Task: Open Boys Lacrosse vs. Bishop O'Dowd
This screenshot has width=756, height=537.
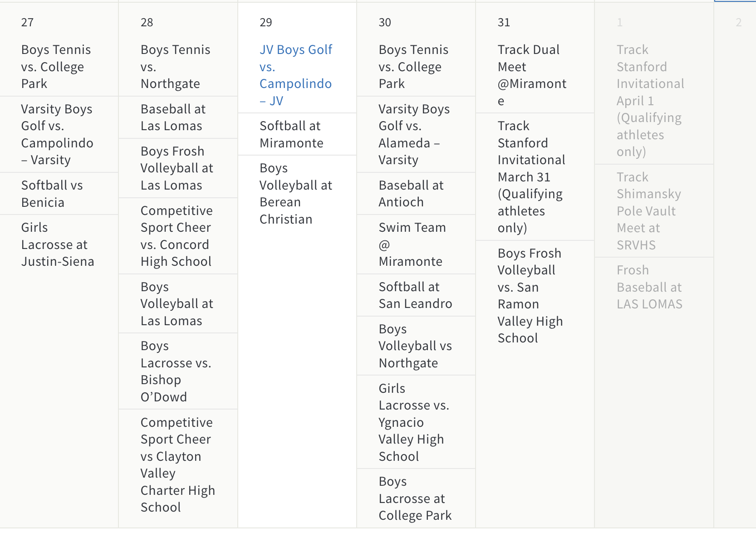Action: [x=176, y=371]
